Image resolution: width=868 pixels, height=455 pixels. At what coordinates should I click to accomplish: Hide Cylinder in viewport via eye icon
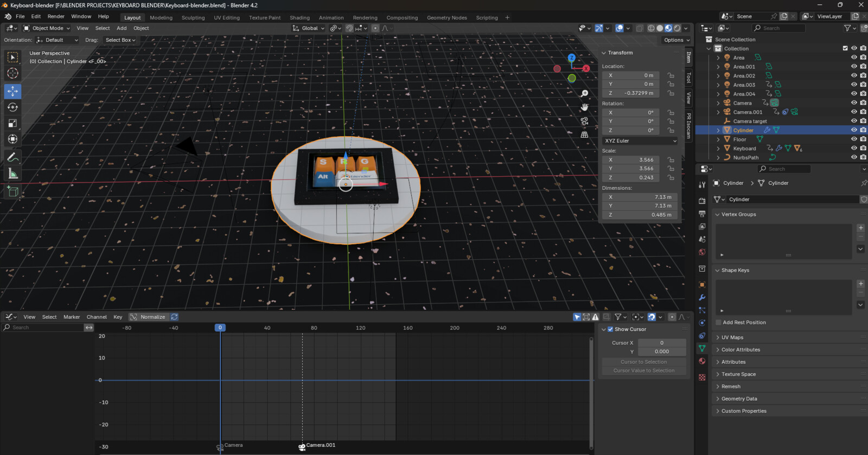854,130
